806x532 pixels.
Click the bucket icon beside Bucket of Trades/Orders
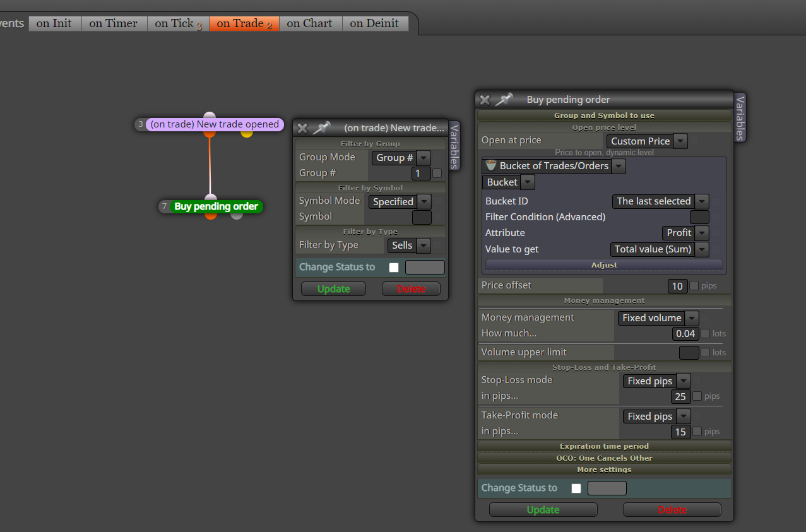point(491,165)
